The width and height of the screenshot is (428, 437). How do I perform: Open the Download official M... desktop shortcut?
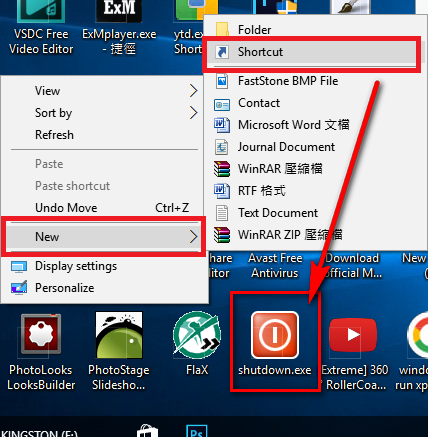[352, 265]
